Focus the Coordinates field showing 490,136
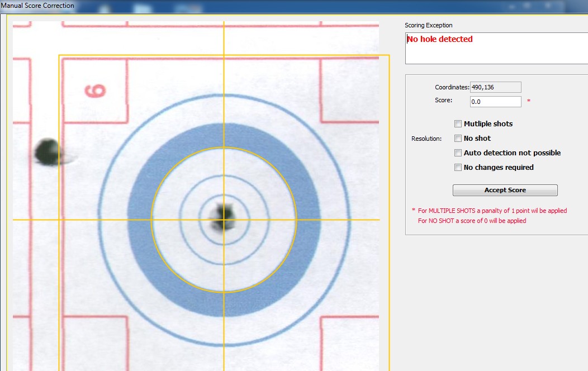Viewport: 588px width, 371px height. point(495,87)
